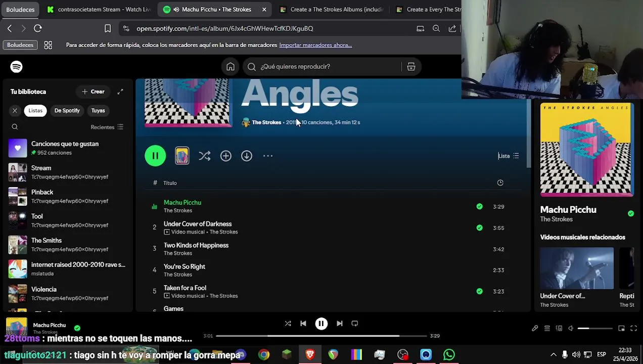643x364 pixels.
Task: Search within your library
Action: (15, 127)
